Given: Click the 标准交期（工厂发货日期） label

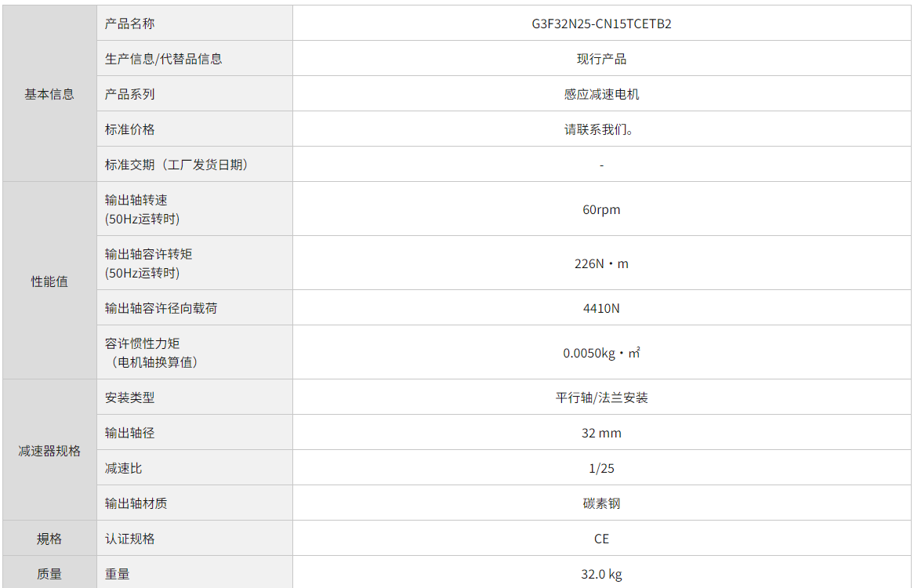Looking at the screenshot, I should pyautogui.click(x=176, y=165).
